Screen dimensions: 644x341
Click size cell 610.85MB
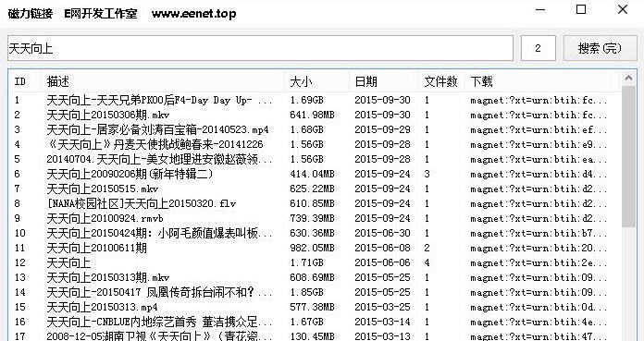[x=312, y=203]
